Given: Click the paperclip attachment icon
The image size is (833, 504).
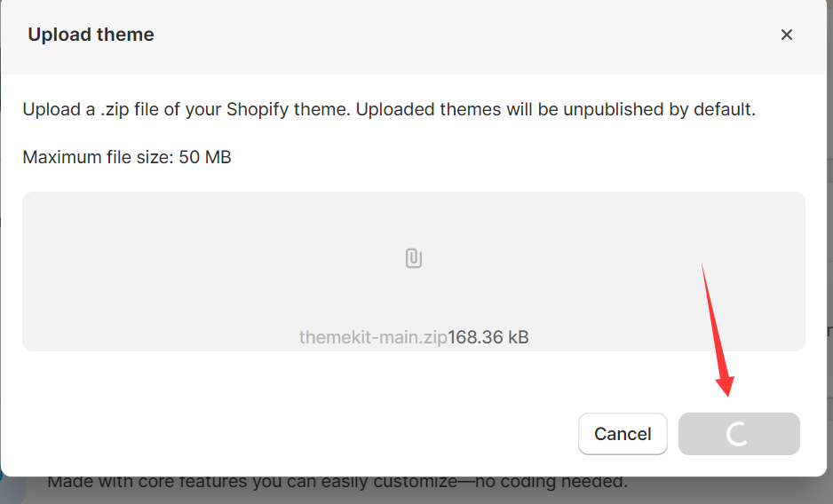Looking at the screenshot, I should point(413,258).
